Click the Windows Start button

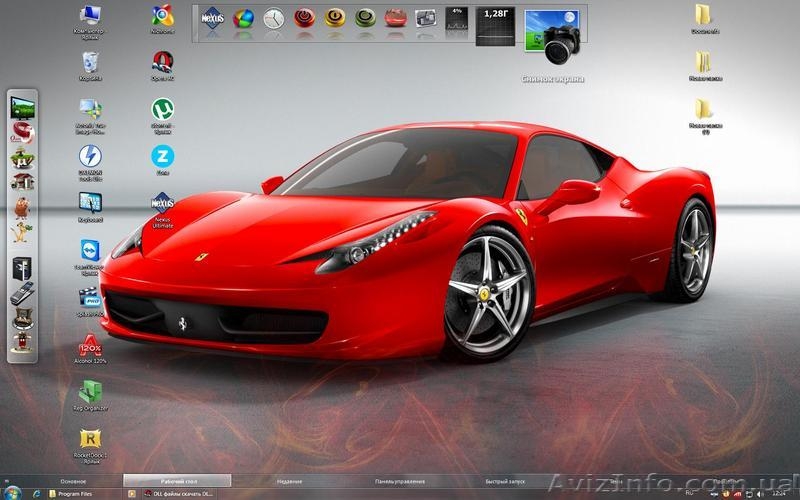[x=13, y=493]
